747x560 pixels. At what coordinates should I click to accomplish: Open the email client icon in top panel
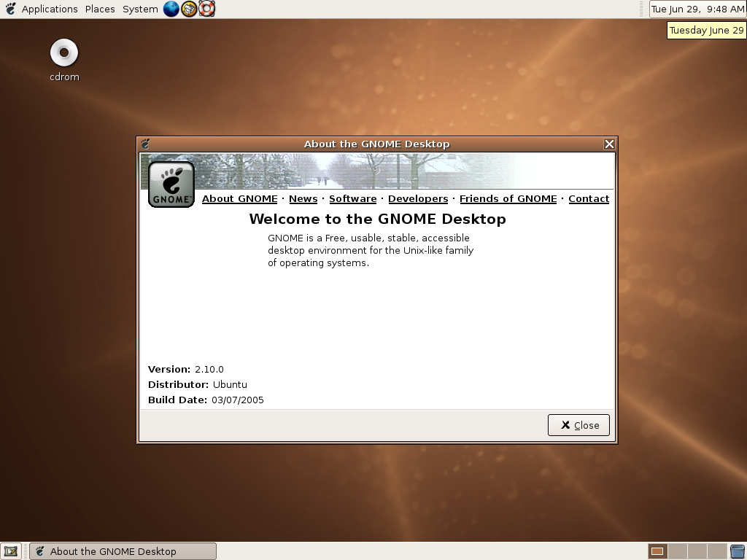tap(188, 9)
